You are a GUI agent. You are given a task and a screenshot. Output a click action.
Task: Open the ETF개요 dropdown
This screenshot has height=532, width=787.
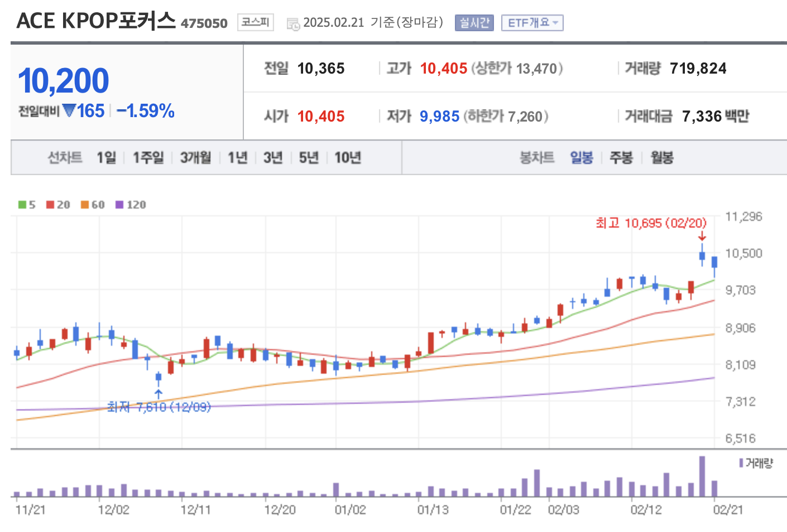pyautogui.click(x=532, y=23)
